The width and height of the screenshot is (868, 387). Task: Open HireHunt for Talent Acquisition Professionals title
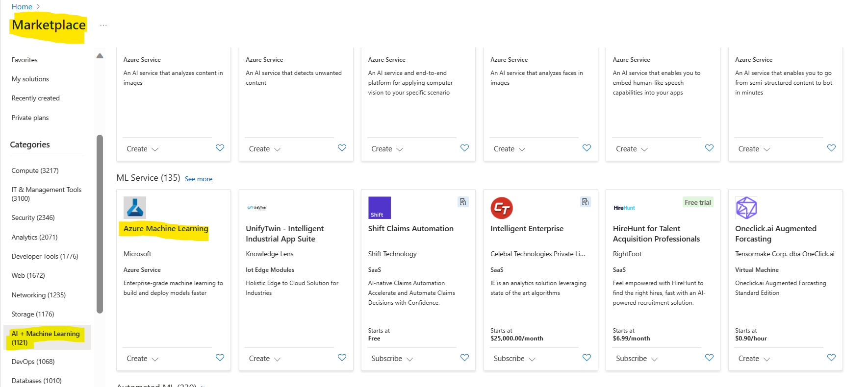click(x=657, y=234)
